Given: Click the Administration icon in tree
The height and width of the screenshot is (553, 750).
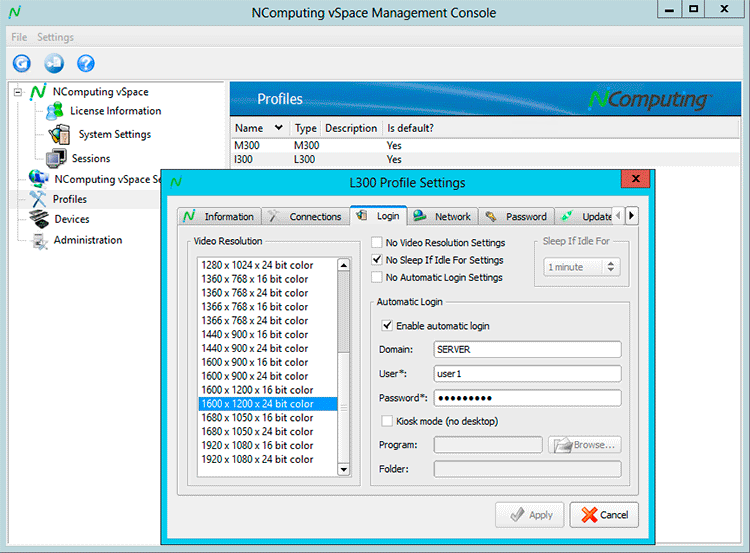Looking at the screenshot, I should click(x=39, y=240).
